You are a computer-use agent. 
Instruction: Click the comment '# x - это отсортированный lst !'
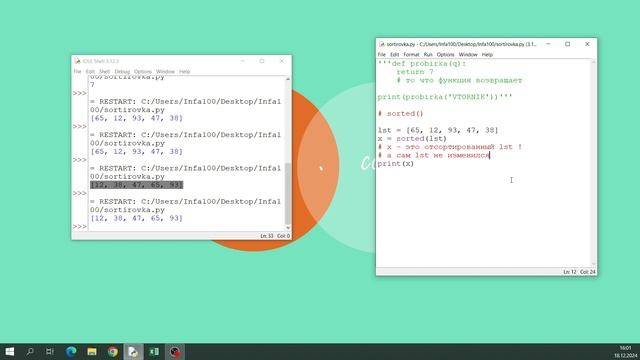(449, 147)
